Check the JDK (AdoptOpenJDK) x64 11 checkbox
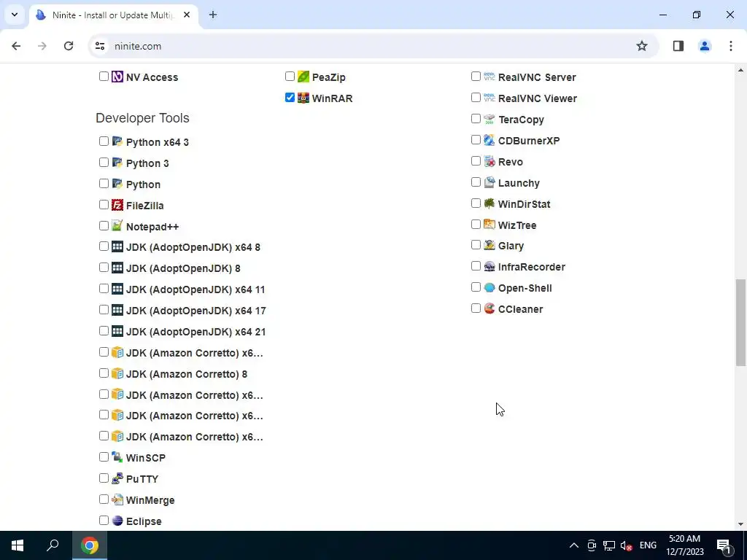This screenshot has width=747, height=560. (104, 289)
